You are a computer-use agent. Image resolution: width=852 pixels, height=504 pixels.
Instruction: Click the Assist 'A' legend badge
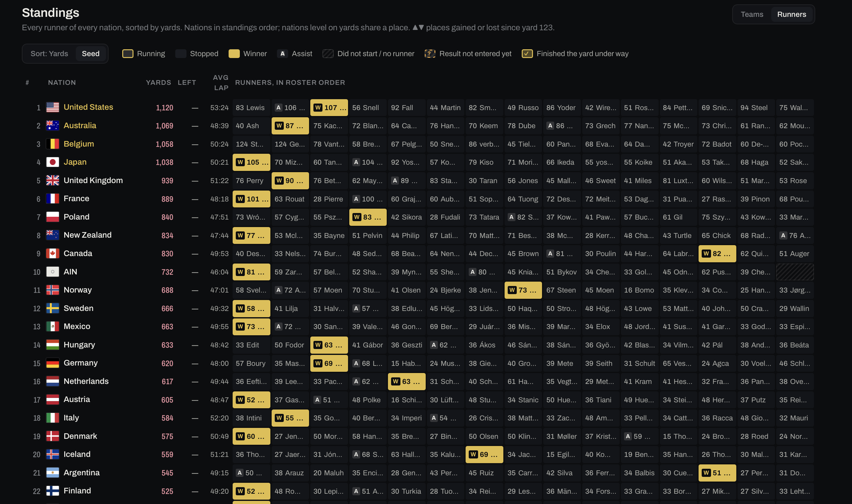click(x=283, y=54)
